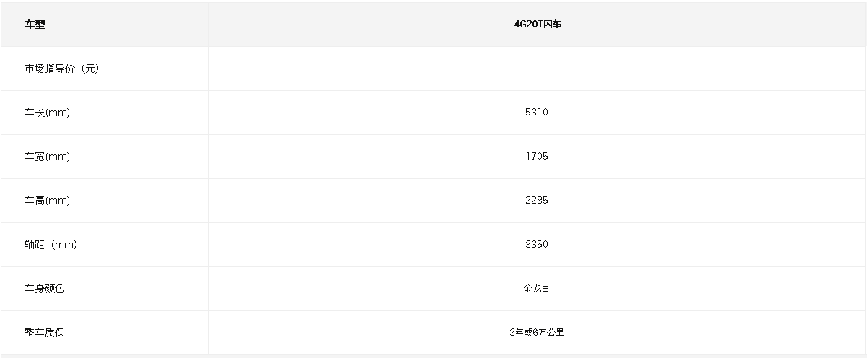Screen dimensions: 868x358
Task: Select the 4G20T囚车 column header
Action: pyautogui.click(x=537, y=25)
